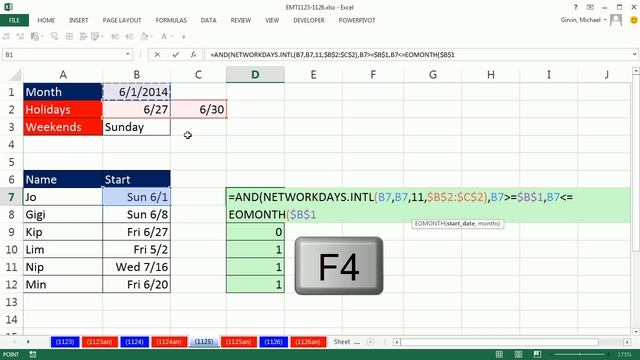
Task: Click the horizontal scrollbar left arrow
Action: [x=396, y=342]
